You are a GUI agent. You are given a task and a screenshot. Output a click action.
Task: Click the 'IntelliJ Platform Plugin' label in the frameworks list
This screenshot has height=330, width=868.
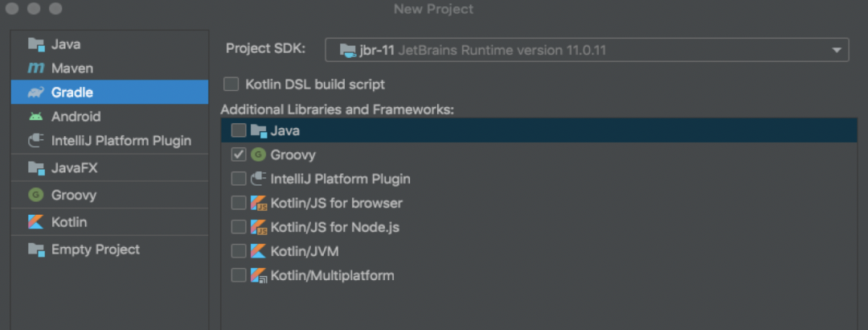tap(341, 179)
